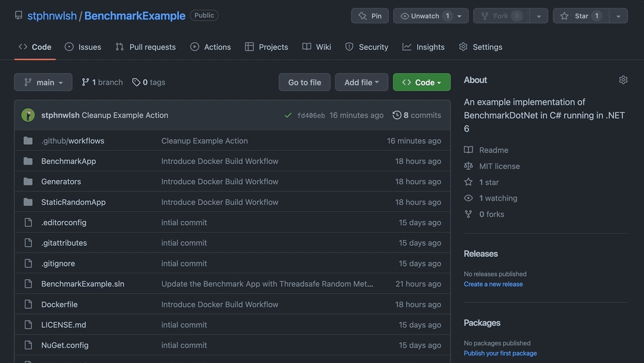Open the Security tab

tap(366, 47)
